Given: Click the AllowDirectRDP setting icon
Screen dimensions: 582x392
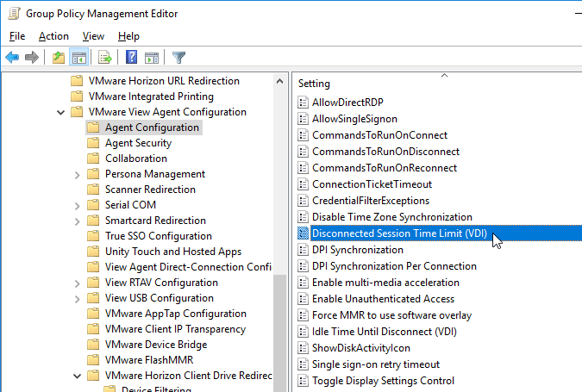Looking at the screenshot, I should [x=304, y=103].
